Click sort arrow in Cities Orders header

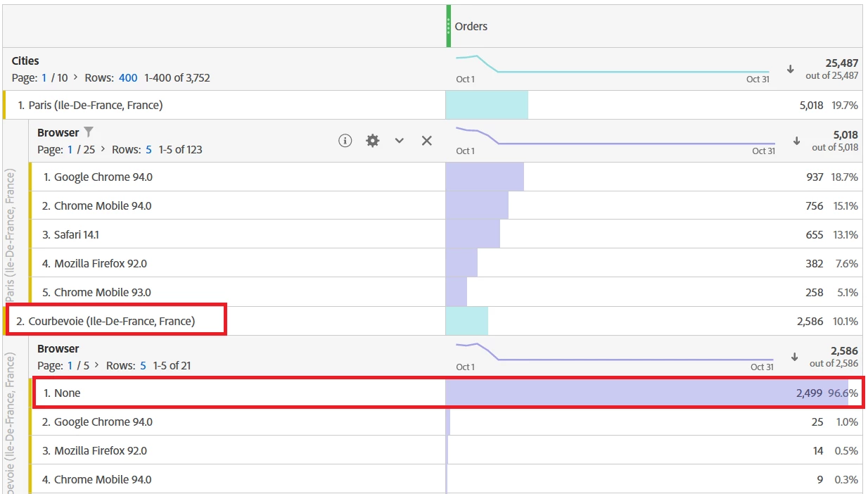pos(791,69)
